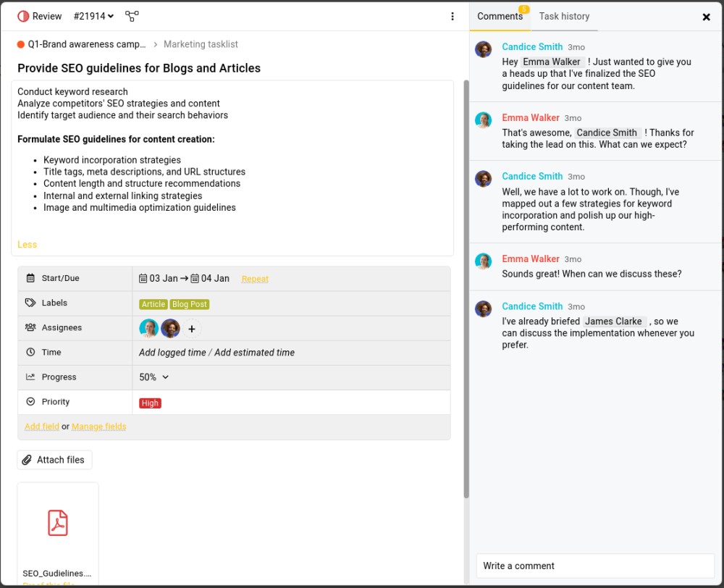The image size is (724, 588).
Task: Click the start date calendar icon
Action: (x=143, y=279)
